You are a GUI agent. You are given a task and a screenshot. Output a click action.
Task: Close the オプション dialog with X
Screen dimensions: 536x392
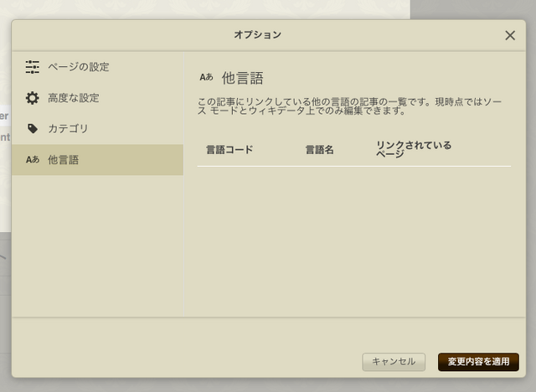(510, 35)
